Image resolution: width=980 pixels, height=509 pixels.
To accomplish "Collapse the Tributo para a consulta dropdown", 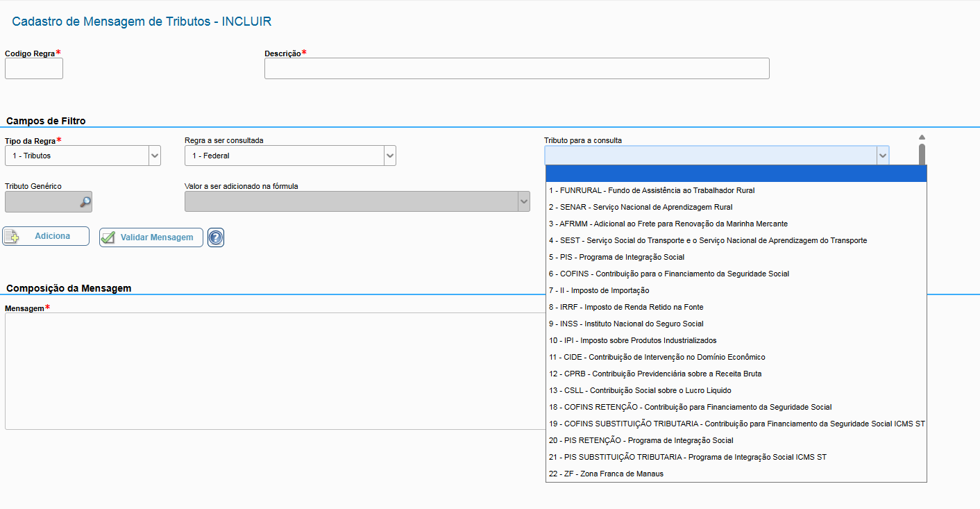I will (882, 156).
